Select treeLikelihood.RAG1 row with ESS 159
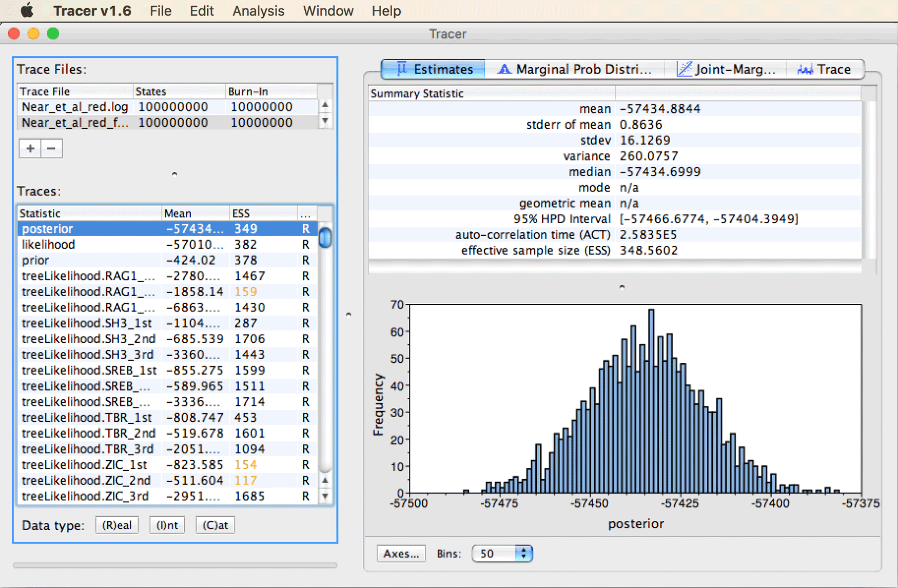Screen dimensions: 898x588 click(167, 292)
